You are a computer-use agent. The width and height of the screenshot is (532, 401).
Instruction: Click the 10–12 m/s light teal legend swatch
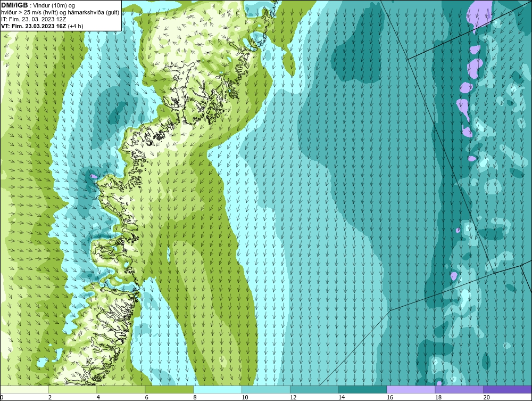tap(266, 389)
